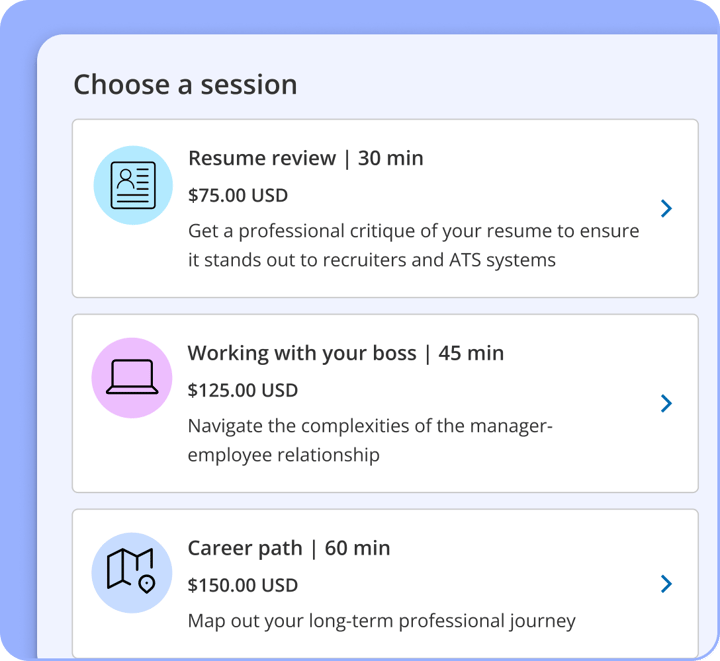Open Career path via its chevron arrow

[666, 584]
